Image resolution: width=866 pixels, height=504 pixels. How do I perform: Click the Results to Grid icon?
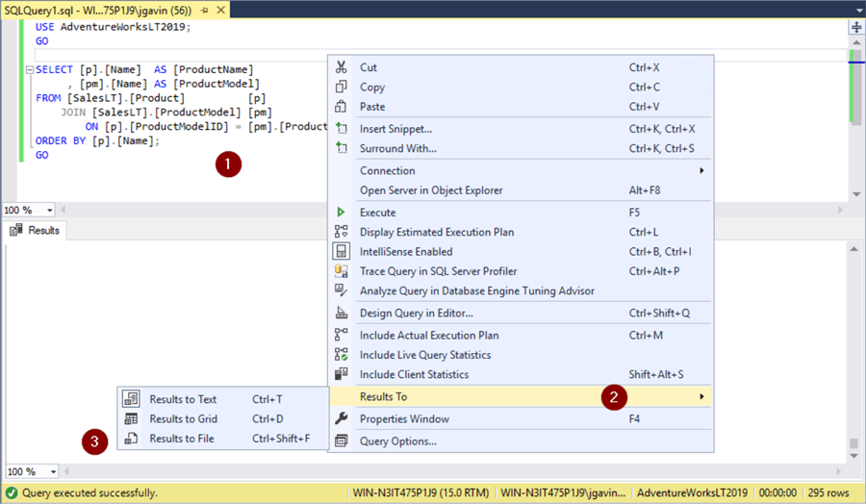pyautogui.click(x=131, y=419)
